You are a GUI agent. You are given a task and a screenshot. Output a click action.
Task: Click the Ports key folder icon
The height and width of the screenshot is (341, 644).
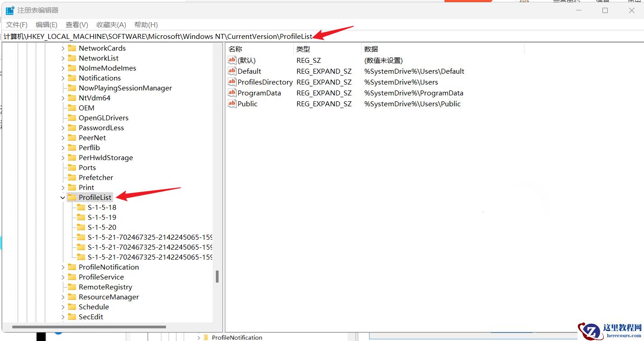72,167
